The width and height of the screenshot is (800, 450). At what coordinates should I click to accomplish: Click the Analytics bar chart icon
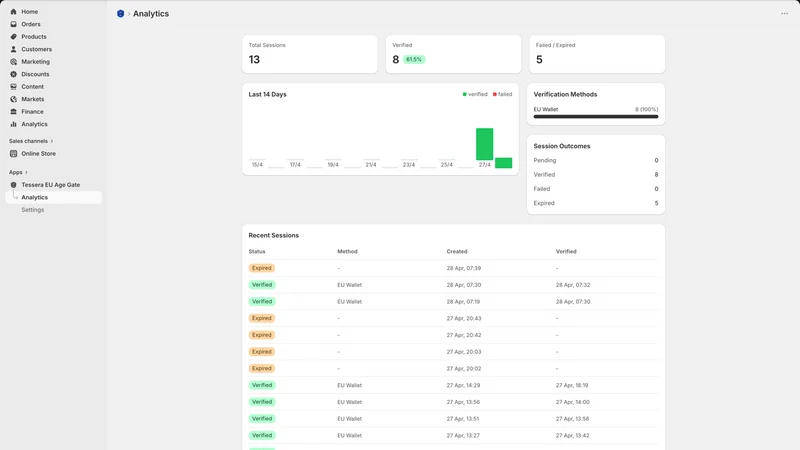pyautogui.click(x=13, y=124)
